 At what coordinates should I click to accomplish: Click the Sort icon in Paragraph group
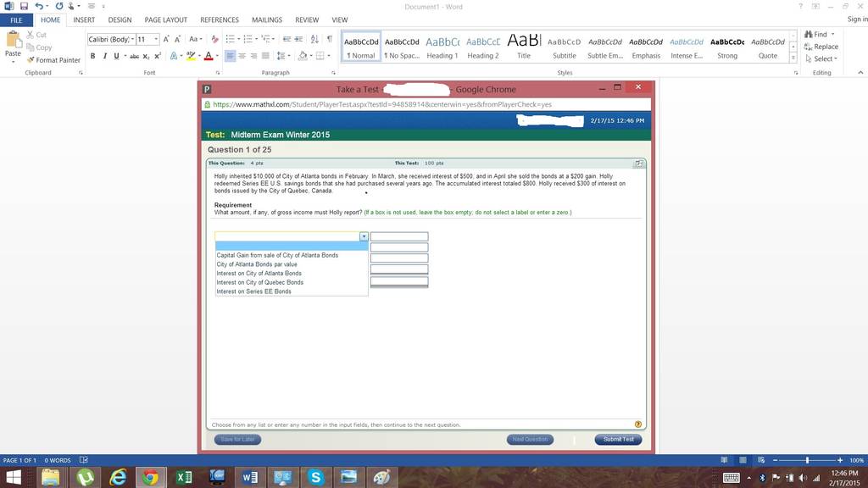(x=314, y=39)
